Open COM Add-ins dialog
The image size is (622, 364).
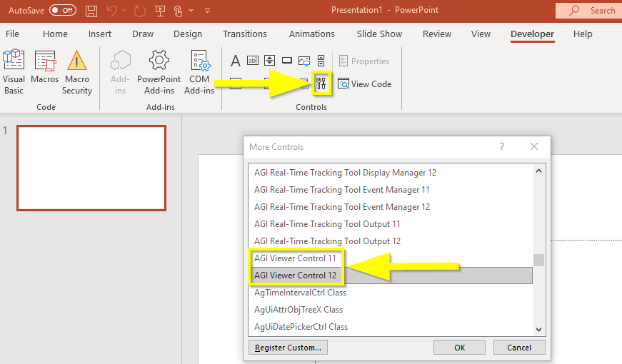click(x=199, y=72)
